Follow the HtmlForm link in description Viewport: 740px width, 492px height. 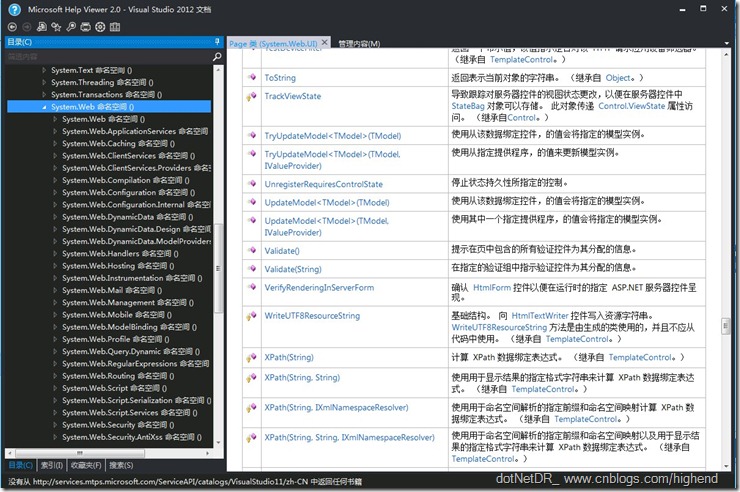(x=492, y=287)
